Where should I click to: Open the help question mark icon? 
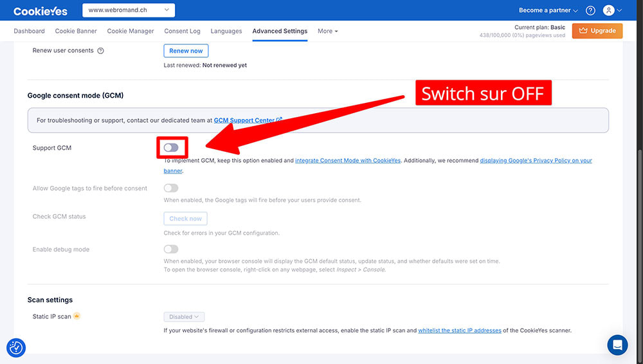(x=590, y=10)
